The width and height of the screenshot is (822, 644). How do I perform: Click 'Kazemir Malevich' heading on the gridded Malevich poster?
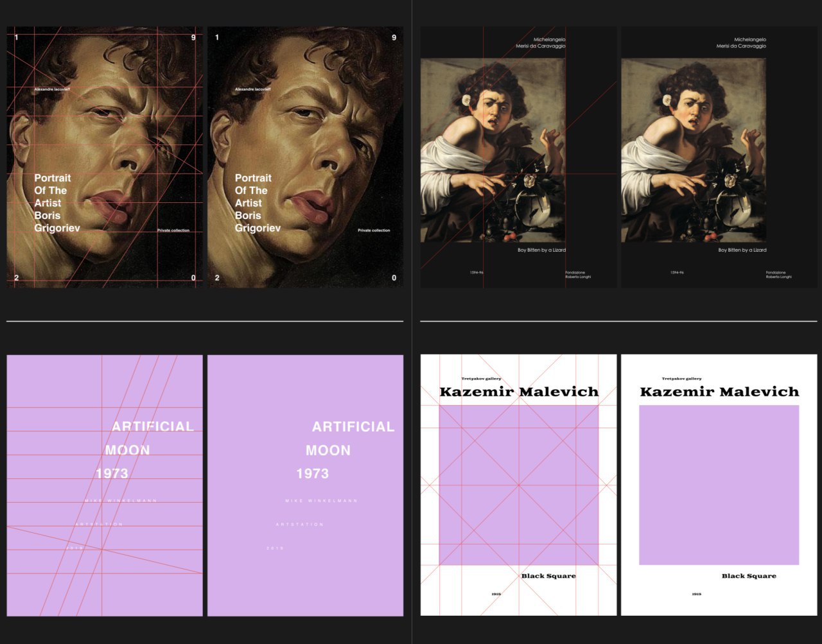coord(519,392)
